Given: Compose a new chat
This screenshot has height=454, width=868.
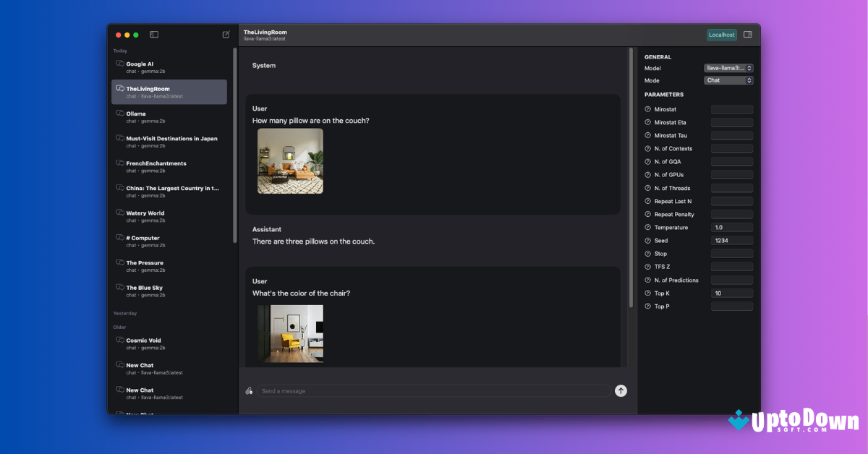Looking at the screenshot, I should 225,34.
